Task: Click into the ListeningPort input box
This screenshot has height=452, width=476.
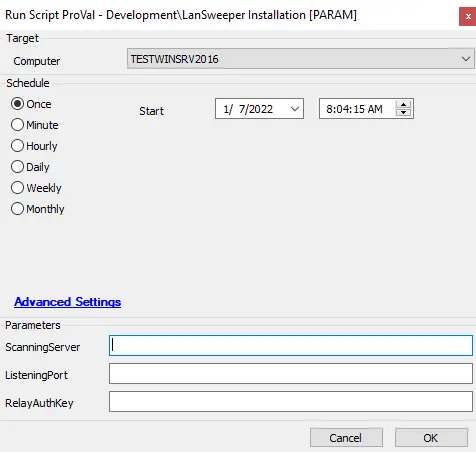Action: pyautogui.click(x=291, y=373)
